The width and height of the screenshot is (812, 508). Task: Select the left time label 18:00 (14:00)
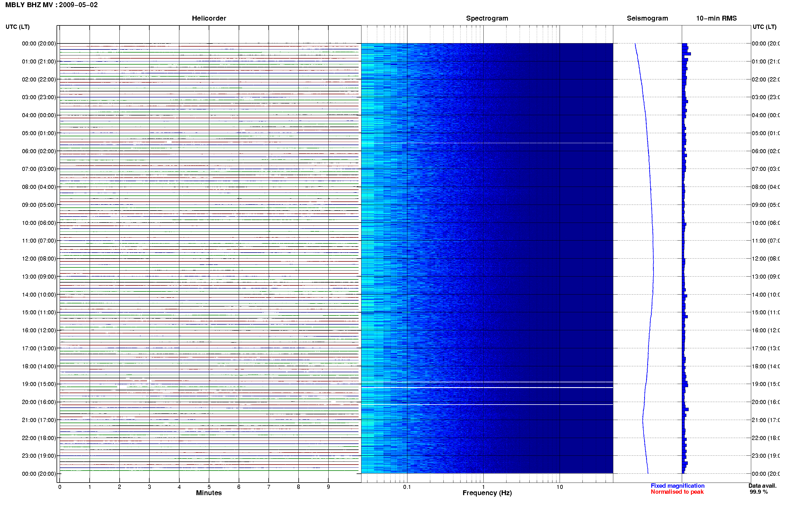pos(39,366)
